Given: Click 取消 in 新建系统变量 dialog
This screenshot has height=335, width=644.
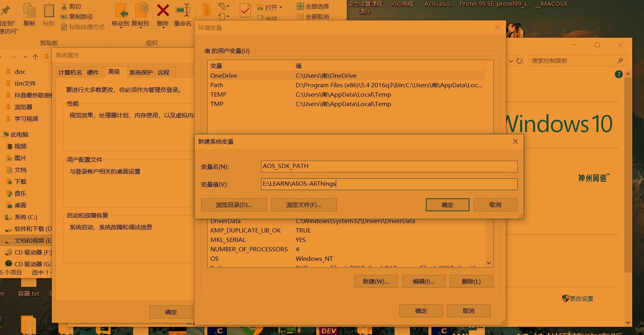Looking at the screenshot, I should (495, 205).
